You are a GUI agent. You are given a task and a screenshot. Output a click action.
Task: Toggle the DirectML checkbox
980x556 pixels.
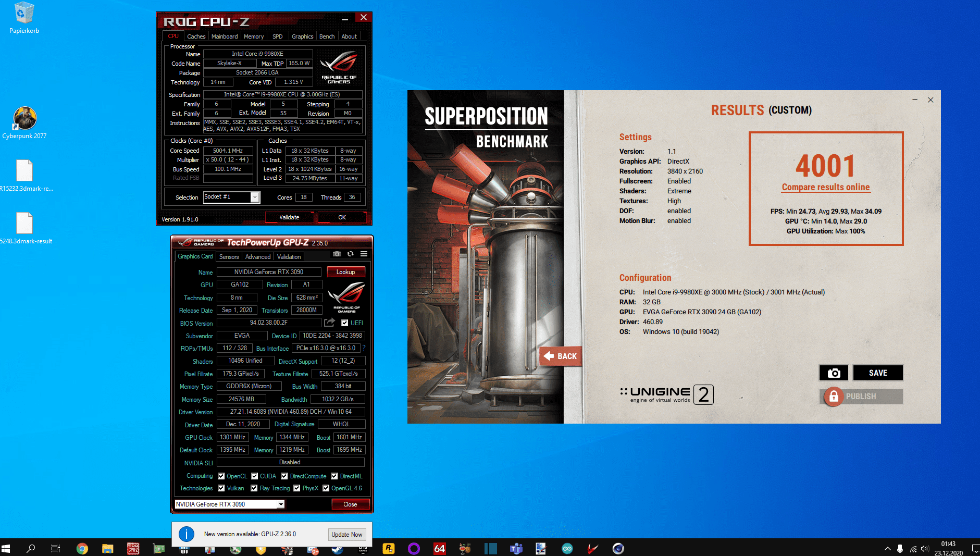[x=334, y=476]
